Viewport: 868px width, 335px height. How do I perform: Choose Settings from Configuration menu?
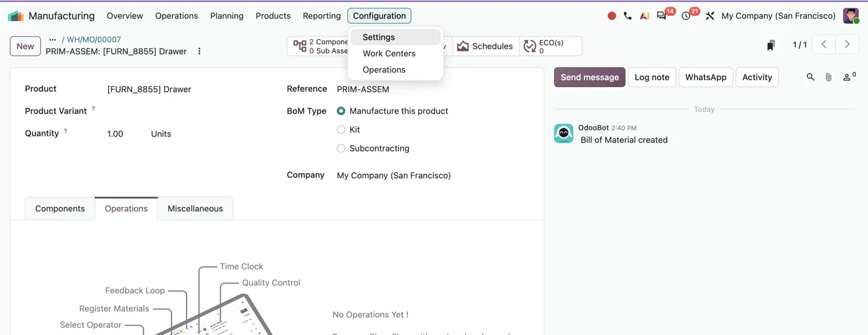tap(395, 37)
